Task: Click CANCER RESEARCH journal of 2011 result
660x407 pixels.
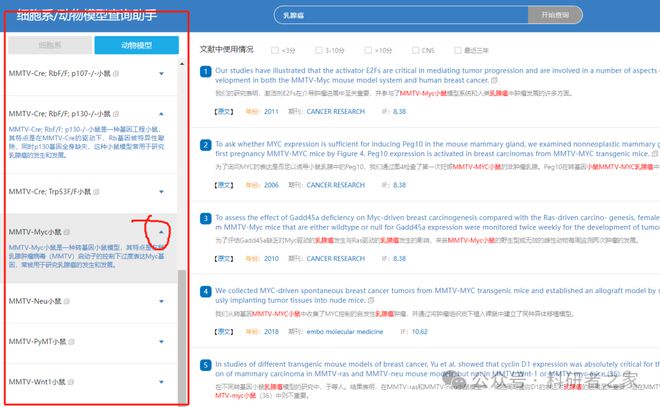Action: pos(335,112)
